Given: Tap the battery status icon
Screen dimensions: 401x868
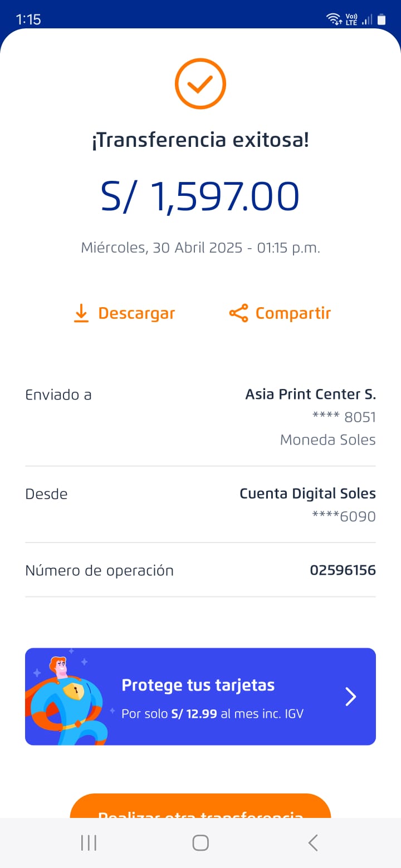Looking at the screenshot, I should [x=382, y=19].
